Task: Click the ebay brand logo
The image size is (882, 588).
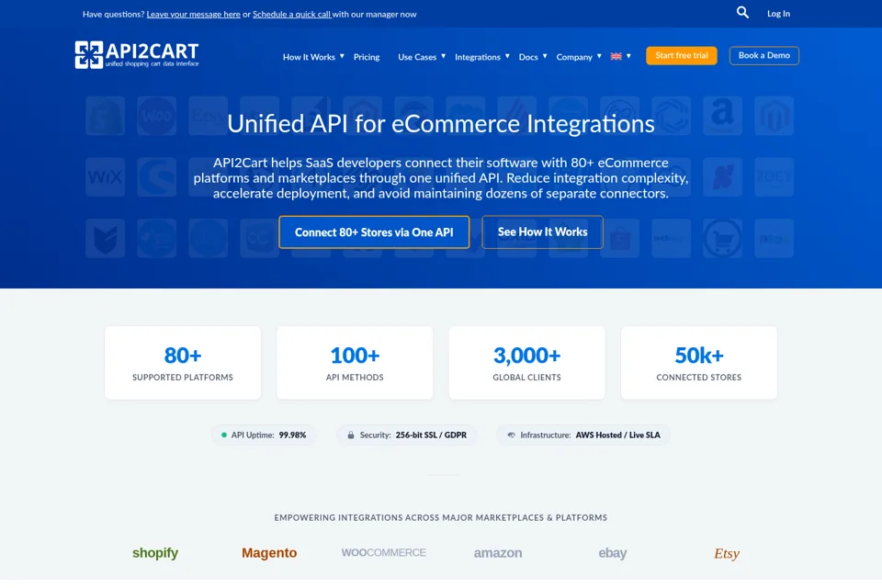Action: (613, 553)
